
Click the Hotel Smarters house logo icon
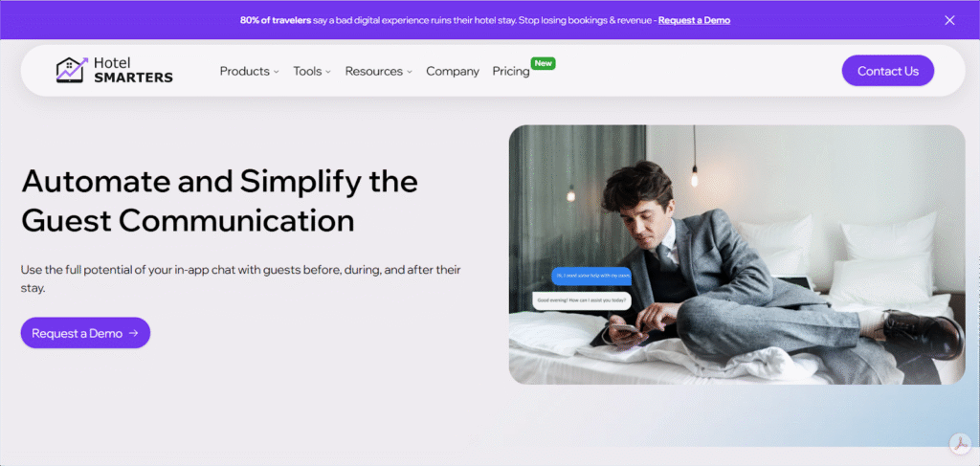tap(73, 70)
